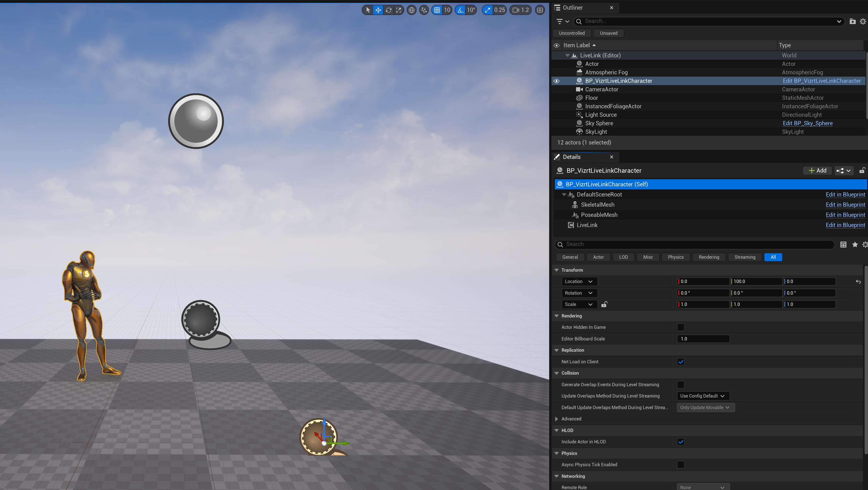Toggle BP_VizrtLiveLinkCharacter visibility eye
The image size is (868, 490).
coord(557,81)
